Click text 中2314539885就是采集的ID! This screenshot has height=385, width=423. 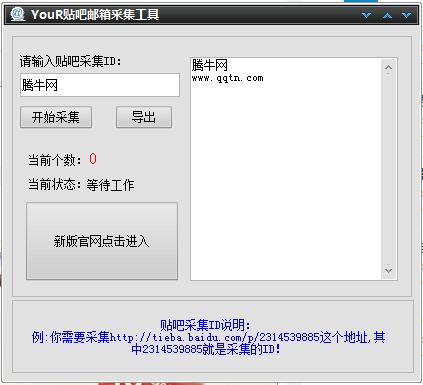pyautogui.click(x=206, y=349)
